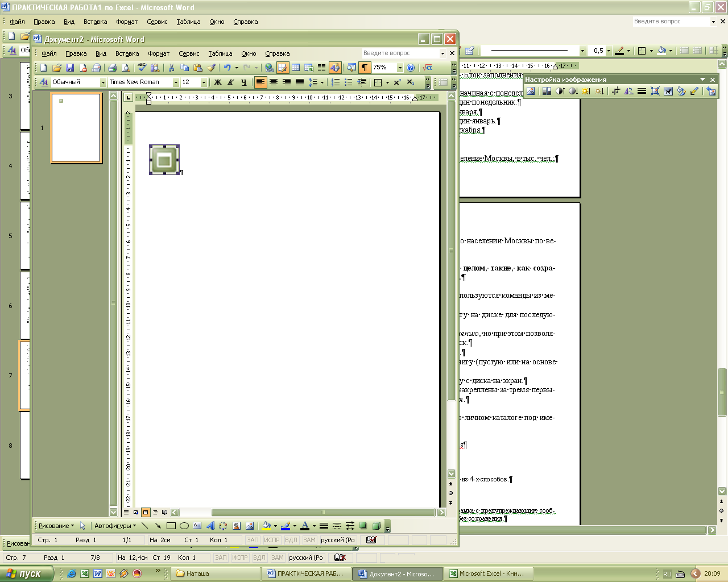Toggle left text alignment
The image size is (728, 582).
(x=260, y=82)
